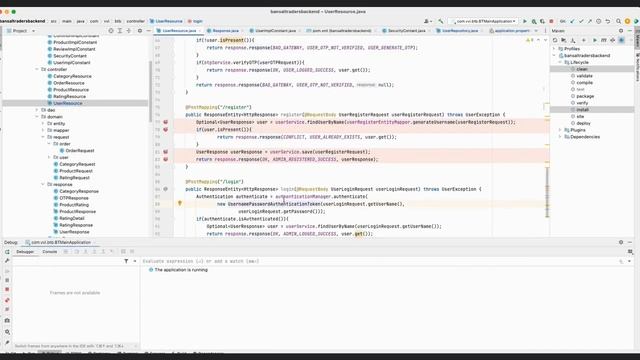
Task: Expand the dao folder
Action: click(37, 110)
